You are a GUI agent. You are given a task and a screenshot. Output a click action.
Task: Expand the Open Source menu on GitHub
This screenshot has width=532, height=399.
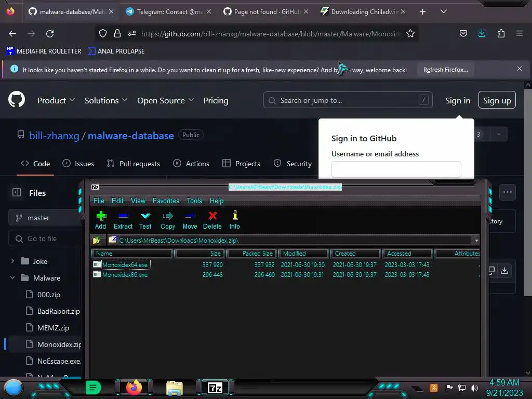pos(166,100)
